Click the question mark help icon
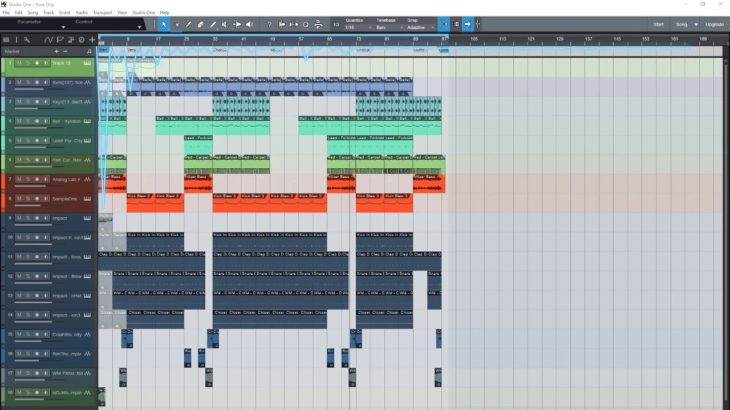This screenshot has width=730, height=410. click(x=269, y=24)
